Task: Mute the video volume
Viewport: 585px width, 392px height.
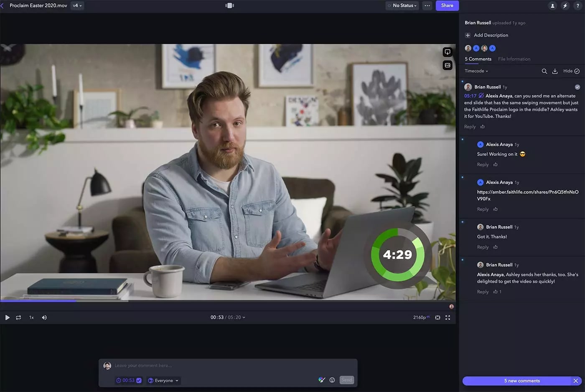Action: tap(44, 318)
